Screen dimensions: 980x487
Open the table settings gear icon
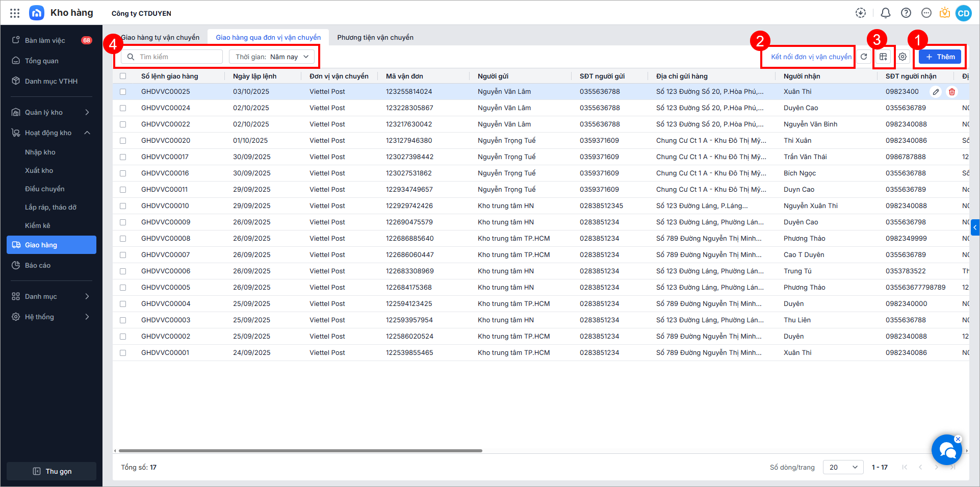coord(902,57)
